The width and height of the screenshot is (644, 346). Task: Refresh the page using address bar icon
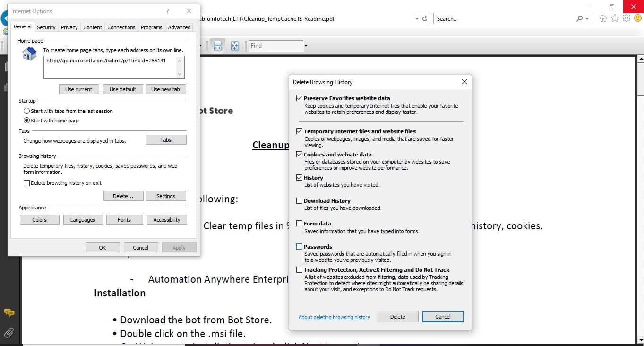click(425, 19)
